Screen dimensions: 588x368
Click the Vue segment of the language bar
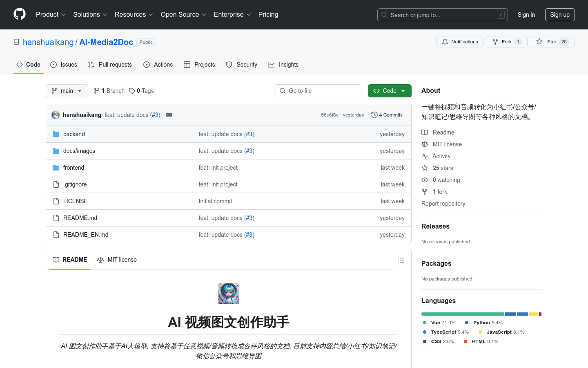point(463,314)
